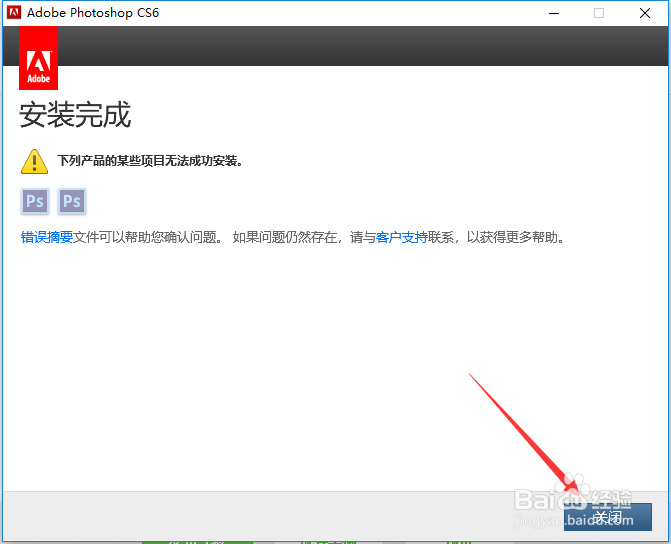Click the Adobe icon in the title bar

[x=14, y=12]
